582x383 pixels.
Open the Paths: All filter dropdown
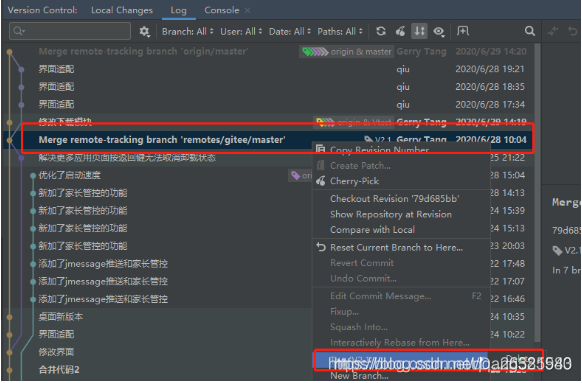(340, 32)
